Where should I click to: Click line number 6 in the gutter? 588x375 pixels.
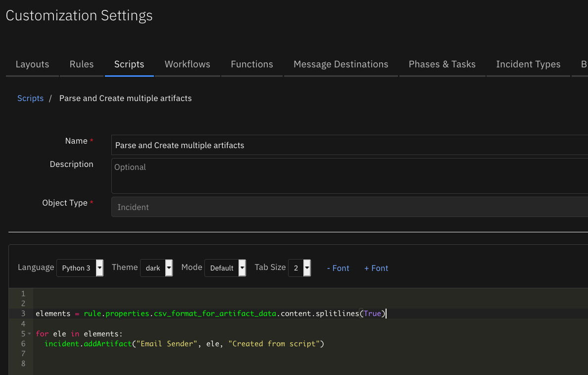click(23, 343)
